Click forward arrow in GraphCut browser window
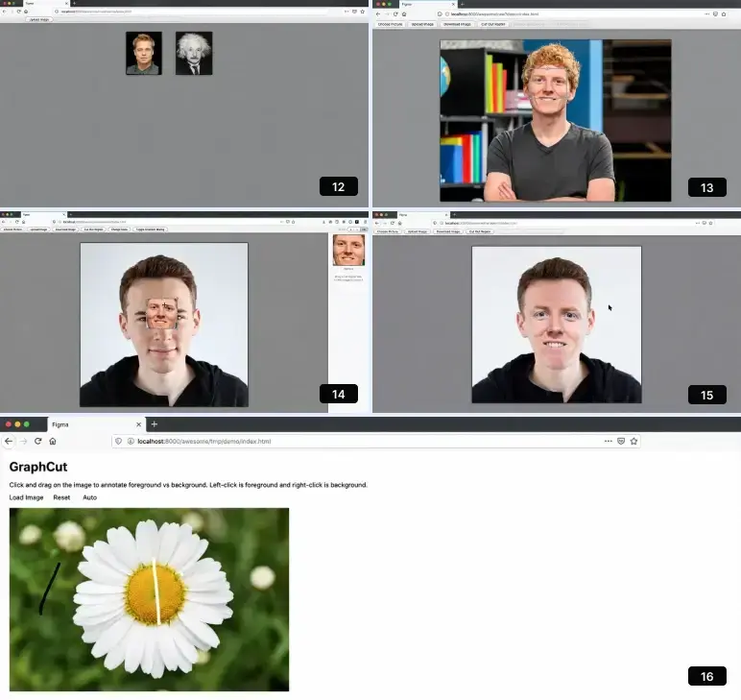741x700 pixels. (x=23, y=441)
